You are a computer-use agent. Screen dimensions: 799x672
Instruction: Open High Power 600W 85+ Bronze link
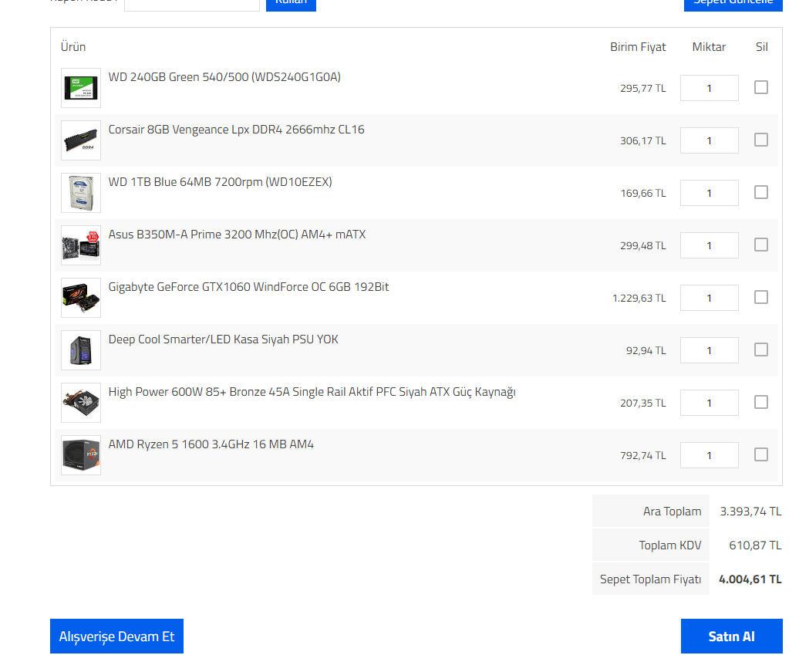[x=312, y=392]
